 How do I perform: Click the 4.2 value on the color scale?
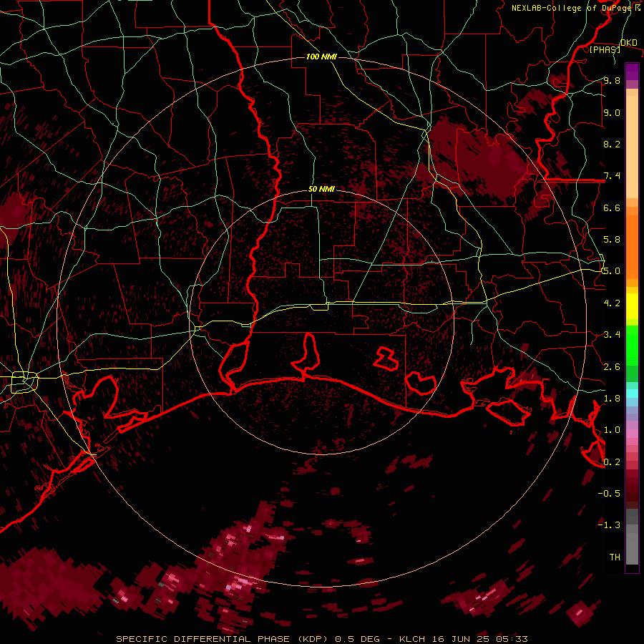tap(612, 303)
